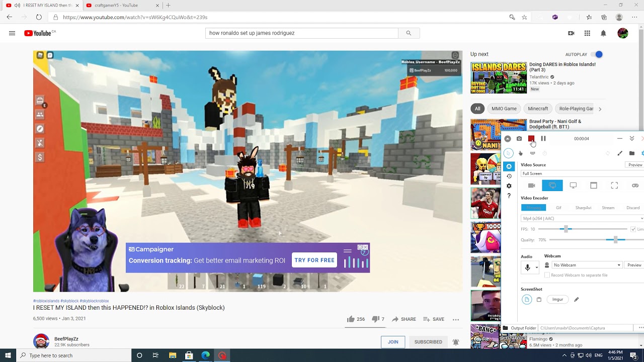Toggle screenshot copy to clipboard option
The width and height of the screenshot is (644, 362).
539,300
